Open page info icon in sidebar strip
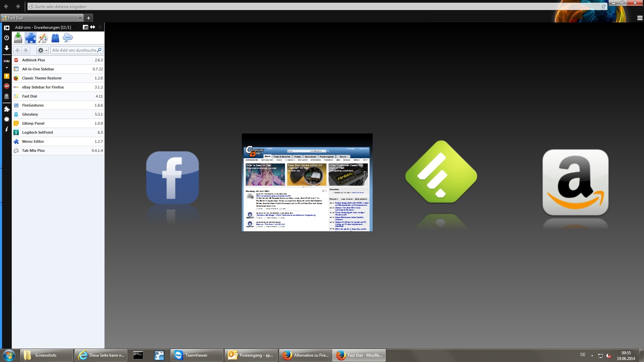644x362 pixels. (x=6, y=129)
